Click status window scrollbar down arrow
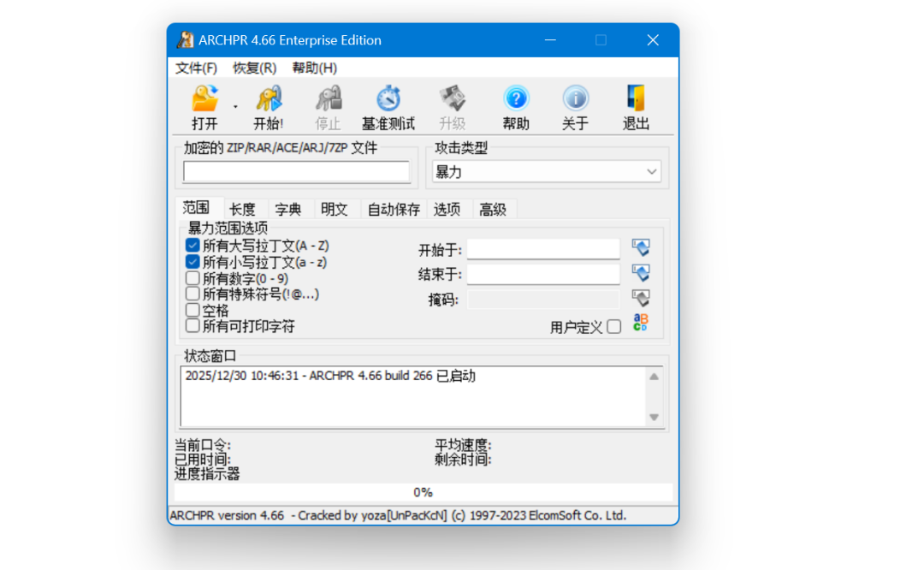The height and width of the screenshot is (570, 924). pyautogui.click(x=654, y=418)
